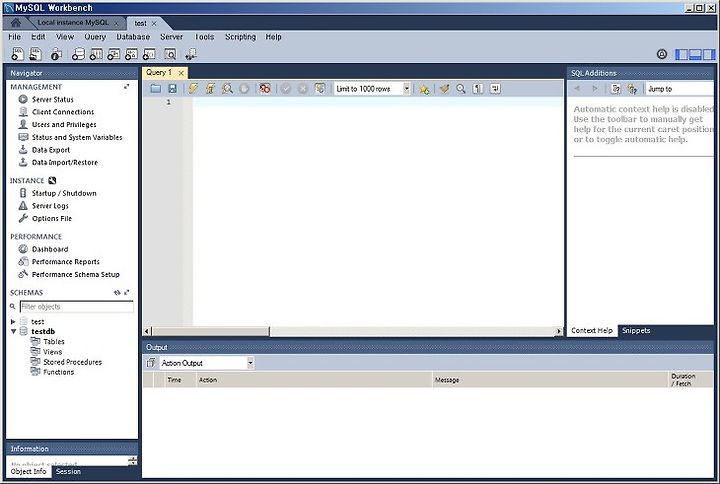The width and height of the screenshot is (720, 484).
Task: Toggle stop-on-error execution option
Action: click(x=265, y=89)
